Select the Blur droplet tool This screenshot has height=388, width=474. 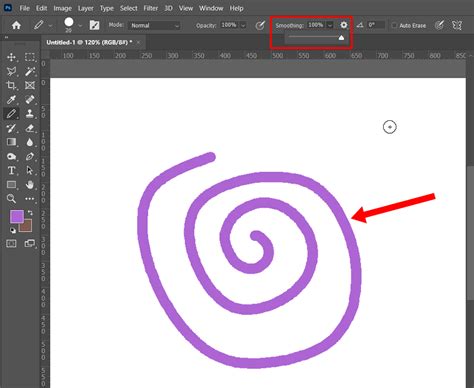point(30,142)
